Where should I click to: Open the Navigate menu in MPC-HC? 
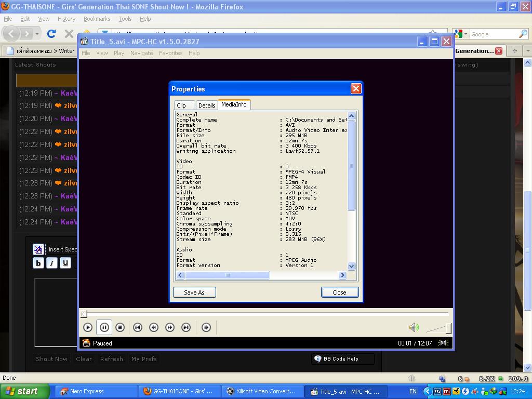141,53
